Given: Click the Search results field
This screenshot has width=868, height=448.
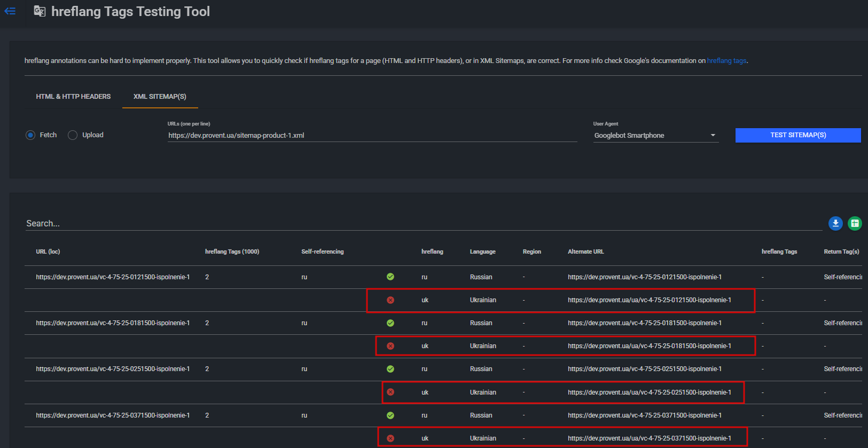Looking at the screenshot, I should pyautogui.click(x=423, y=224).
